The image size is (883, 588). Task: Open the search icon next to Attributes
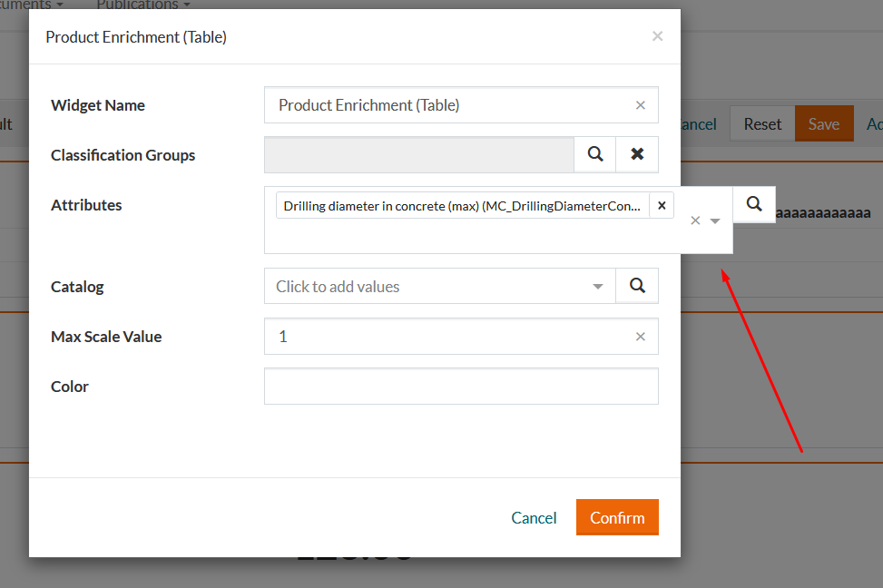tap(753, 205)
